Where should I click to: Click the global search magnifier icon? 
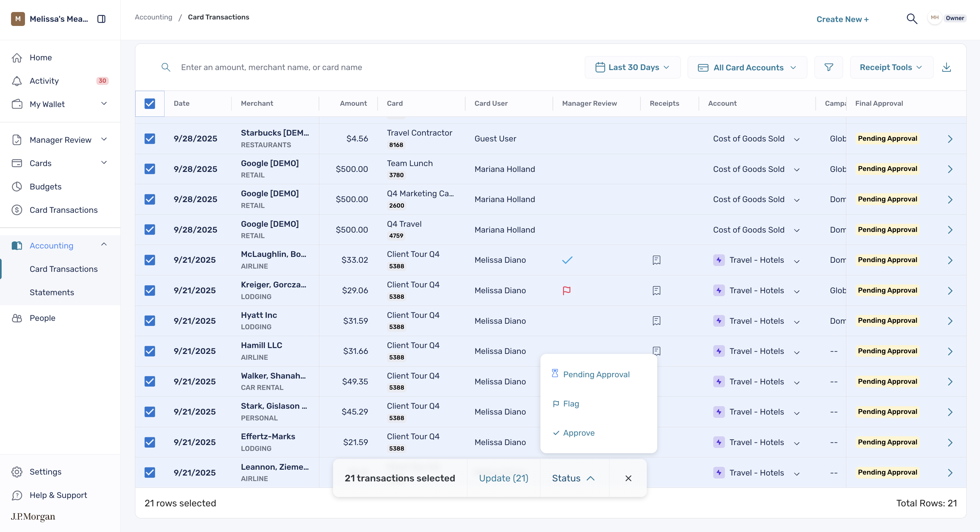(x=912, y=18)
